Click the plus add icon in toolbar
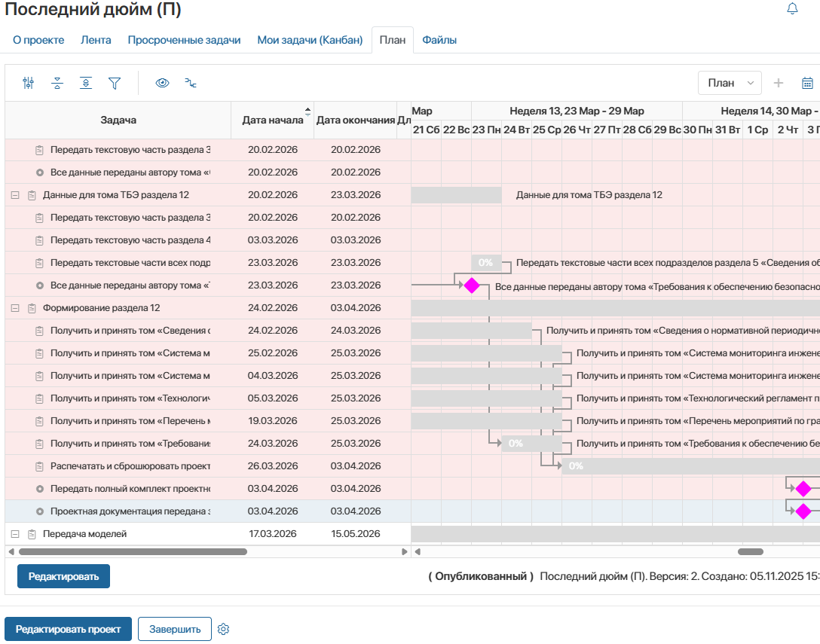The image size is (820, 644). [x=779, y=83]
